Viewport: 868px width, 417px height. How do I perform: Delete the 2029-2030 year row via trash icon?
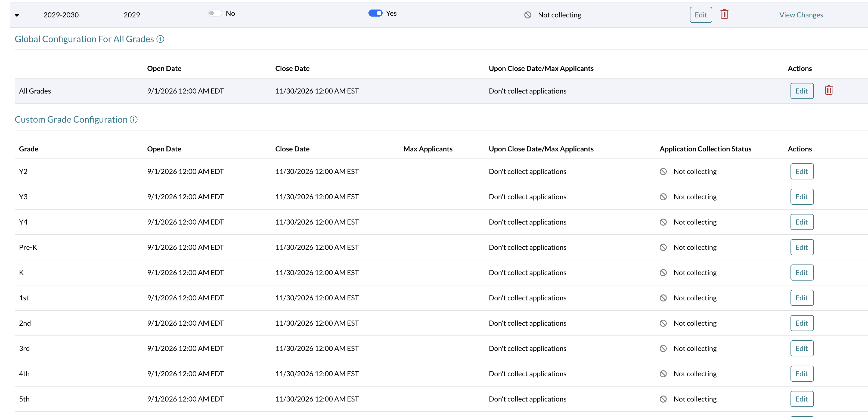click(724, 14)
